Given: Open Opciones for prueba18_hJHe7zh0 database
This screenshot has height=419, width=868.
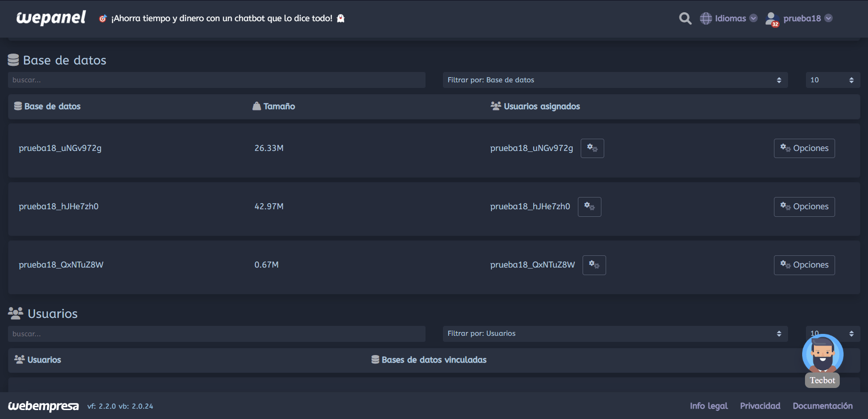Looking at the screenshot, I should pyautogui.click(x=804, y=206).
